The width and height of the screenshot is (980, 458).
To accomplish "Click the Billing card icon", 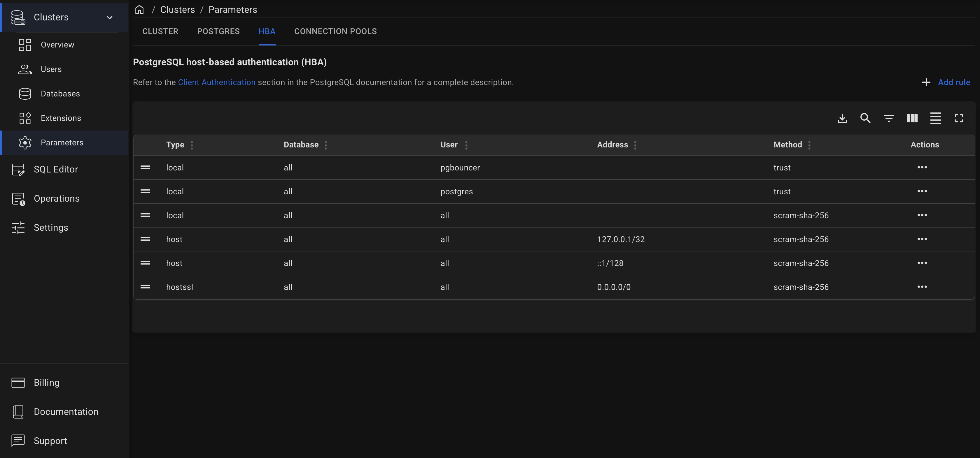I will (18, 383).
